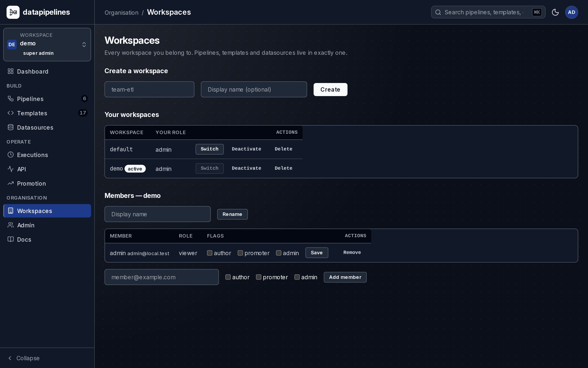Viewport: 588px width, 368px height.
Task: Open the AD user avatar
Action: click(x=571, y=12)
